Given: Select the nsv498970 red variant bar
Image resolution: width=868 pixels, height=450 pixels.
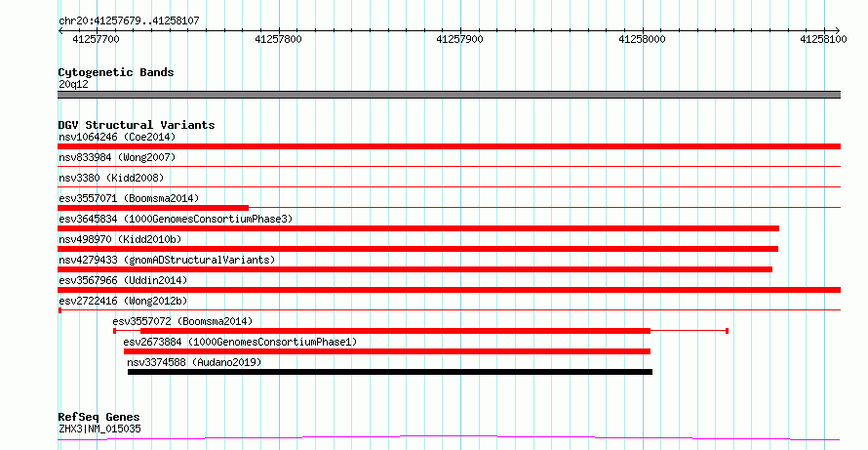Looking at the screenshot, I should (x=418, y=249).
